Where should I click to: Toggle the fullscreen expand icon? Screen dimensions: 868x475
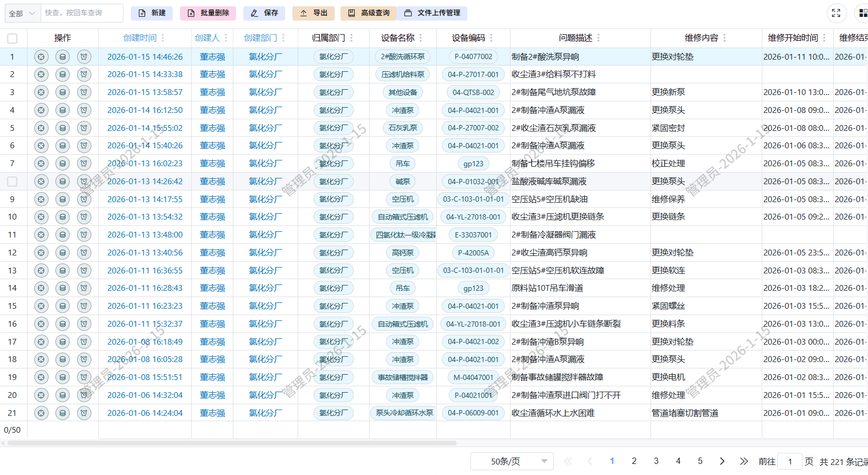(x=836, y=13)
